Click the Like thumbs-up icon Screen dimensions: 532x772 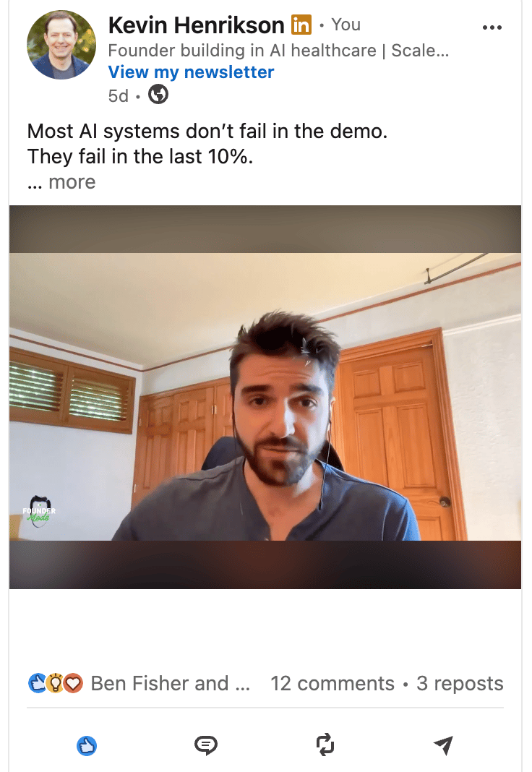click(87, 745)
